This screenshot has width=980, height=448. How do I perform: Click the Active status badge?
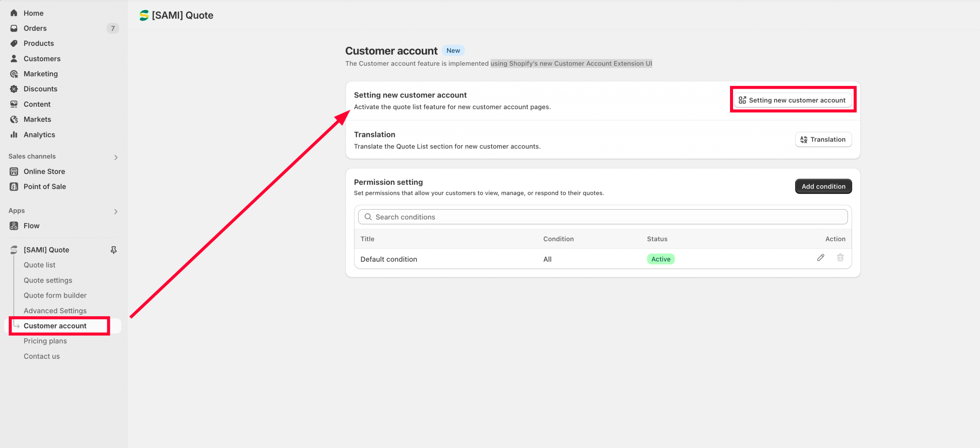(x=661, y=259)
